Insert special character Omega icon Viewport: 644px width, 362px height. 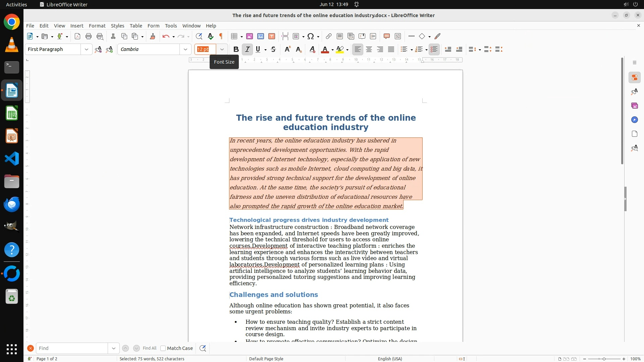coord(311,37)
